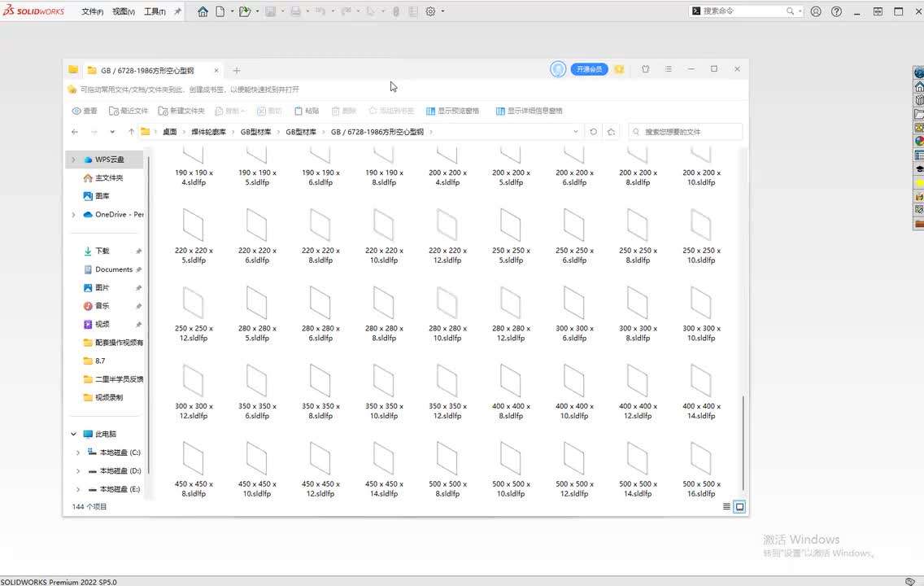Open the Appearances task pane icon

click(x=918, y=142)
